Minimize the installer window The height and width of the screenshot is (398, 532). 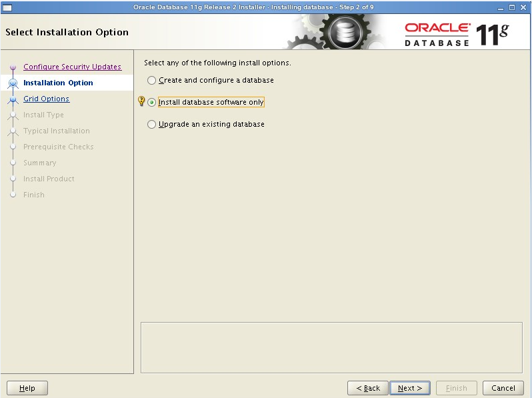point(501,7)
